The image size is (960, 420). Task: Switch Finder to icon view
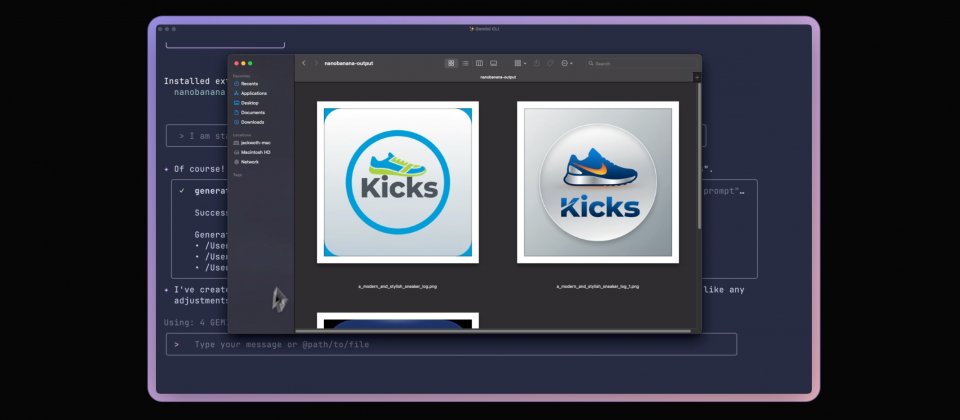[x=451, y=63]
